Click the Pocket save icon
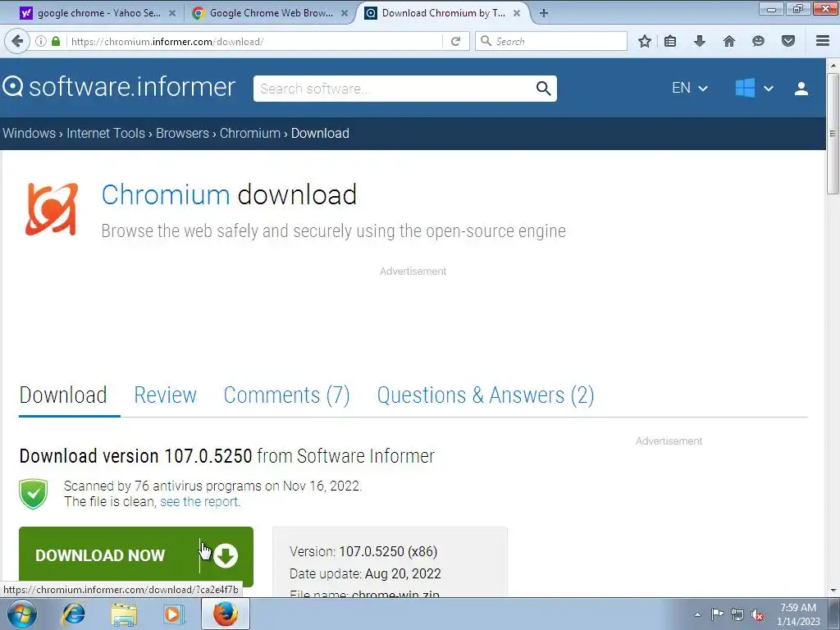Screen dimensions: 840x630 [788, 41]
